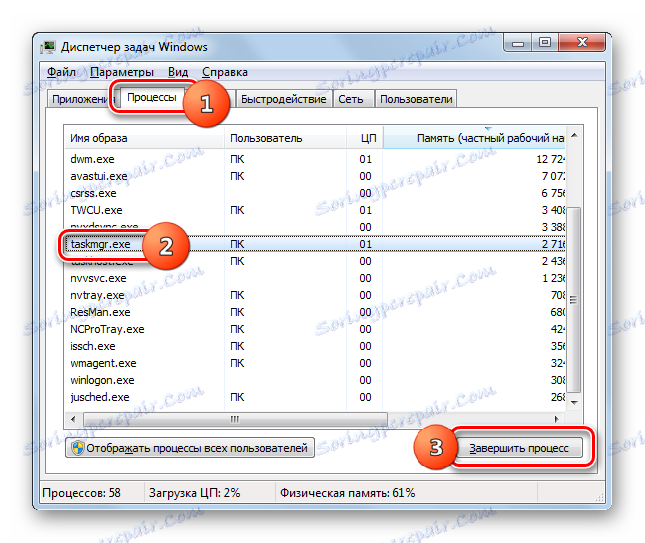Click the Task Manager title bar icon
This screenshot has width=645, height=543.
[x=48, y=47]
